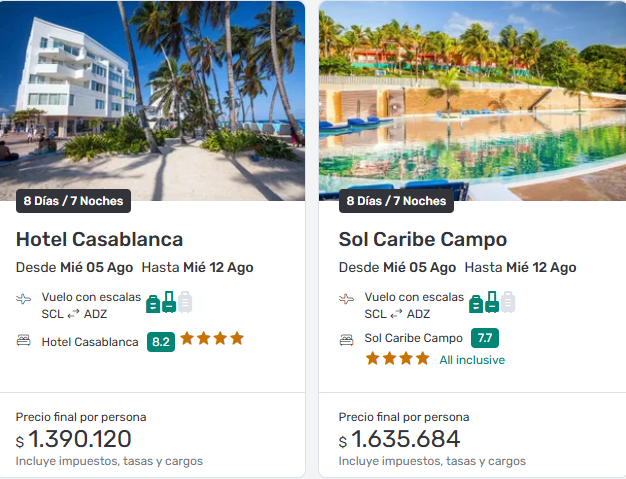This screenshot has height=479, width=626.
Task: Click the airplane icon in Sol Caribe Campo card
Action: pyautogui.click(x=347, y=299)
